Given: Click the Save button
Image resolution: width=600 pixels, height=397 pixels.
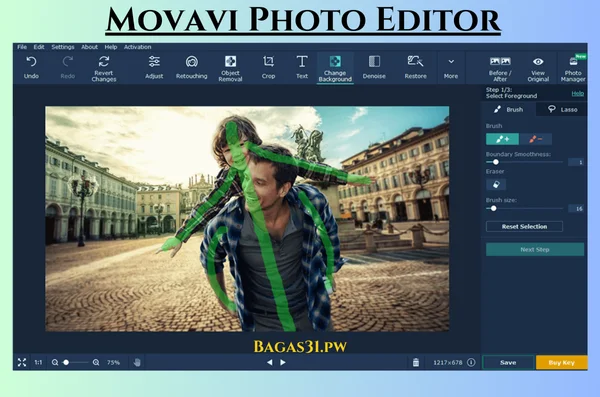Looking at the screenshot, I should tap(508, 363).
